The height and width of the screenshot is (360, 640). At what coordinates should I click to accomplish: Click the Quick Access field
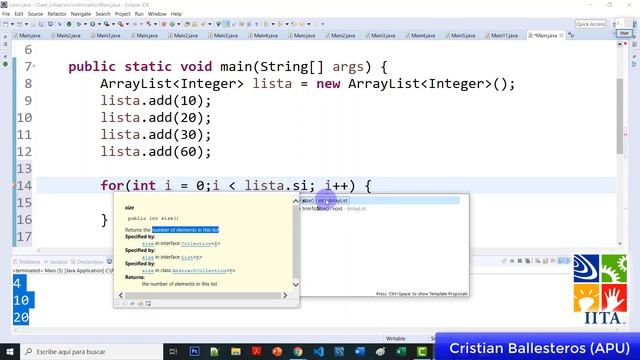590,24
